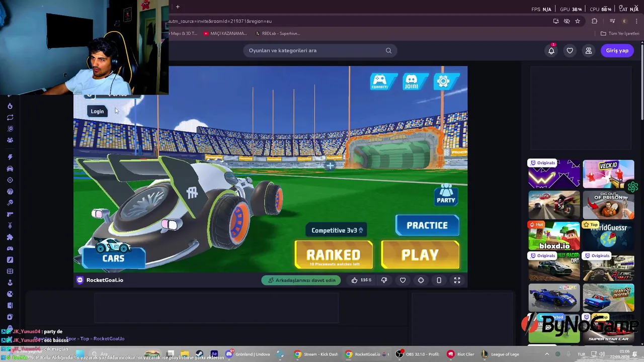Open Discord Grönland | Undova taskbar item
644x362 pixels.
[x=248, y=354]
